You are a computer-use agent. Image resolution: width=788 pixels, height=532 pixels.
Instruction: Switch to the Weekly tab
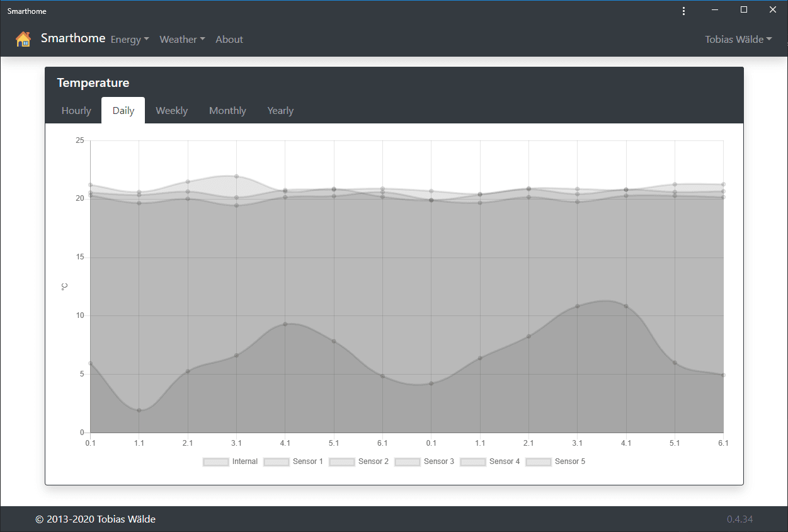click(x=172, y=110)
